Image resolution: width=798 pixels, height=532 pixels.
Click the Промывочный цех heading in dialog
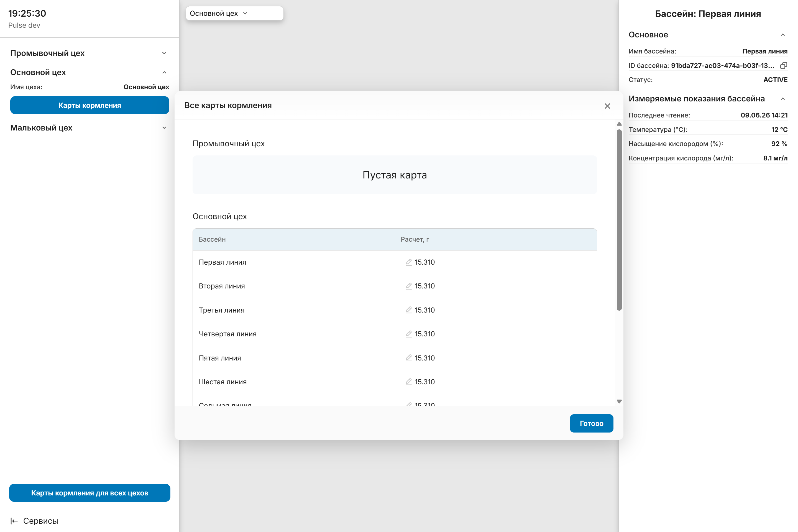(x=228, y=144)
